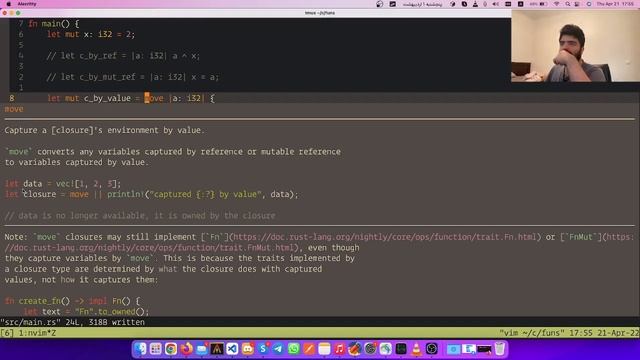640x360 pixels.
Task: Open Spotlight search in the menu bar
Action: click(567, 4)
